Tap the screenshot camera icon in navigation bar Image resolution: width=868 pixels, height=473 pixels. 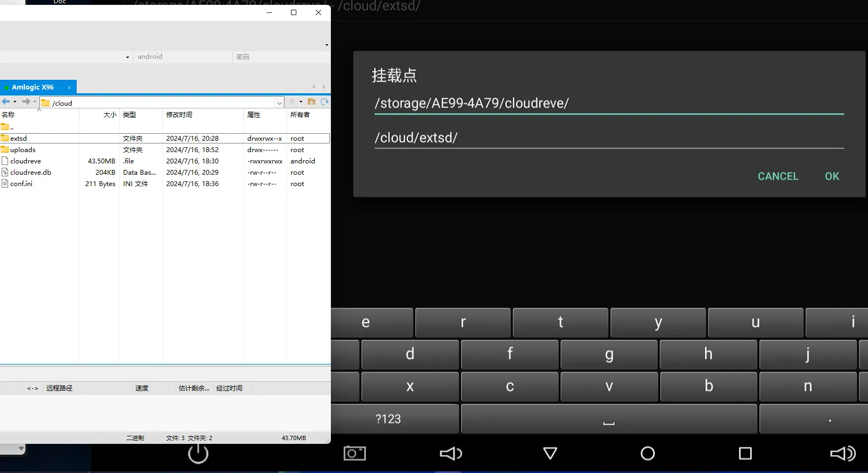[x=355, y=454]
